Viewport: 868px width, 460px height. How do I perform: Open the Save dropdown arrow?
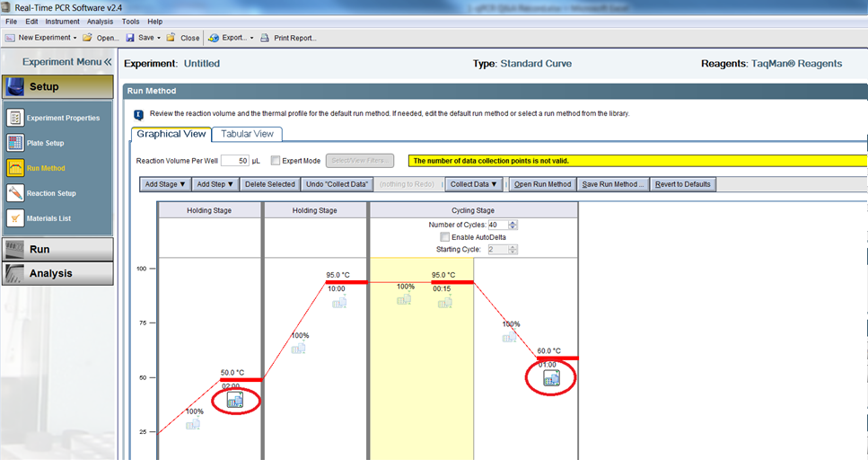(158, 38)
